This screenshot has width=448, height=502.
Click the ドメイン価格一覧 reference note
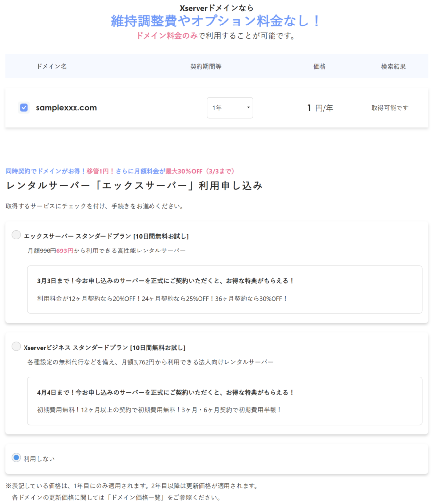pos(117,498)
